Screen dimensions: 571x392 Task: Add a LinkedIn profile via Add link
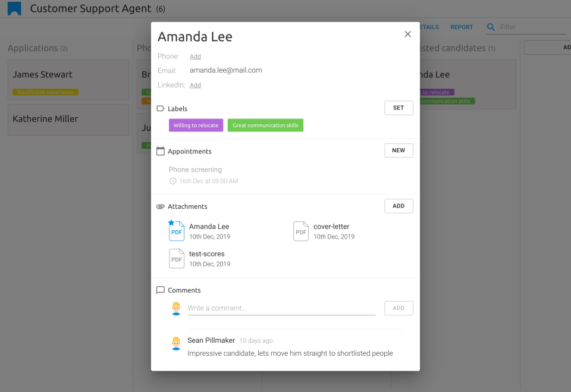click(x=195, y=85)
